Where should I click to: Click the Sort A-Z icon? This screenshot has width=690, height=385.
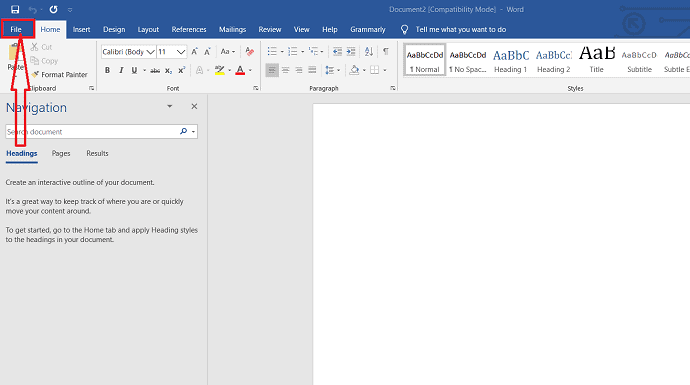[x=369, y=51]
